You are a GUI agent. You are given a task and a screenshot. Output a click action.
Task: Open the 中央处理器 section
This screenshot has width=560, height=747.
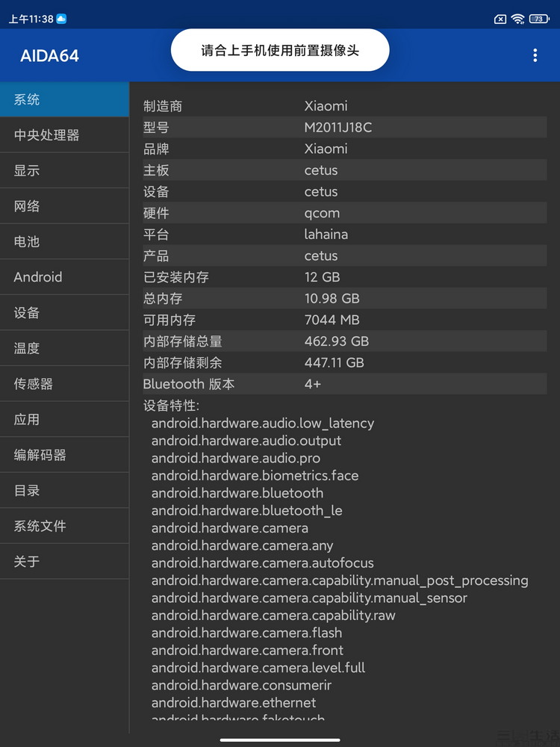64,134
